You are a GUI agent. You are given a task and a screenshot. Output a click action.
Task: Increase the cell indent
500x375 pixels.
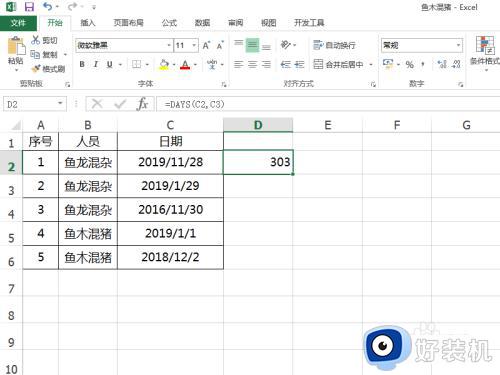pyautogui.click(x=299, y=64)
